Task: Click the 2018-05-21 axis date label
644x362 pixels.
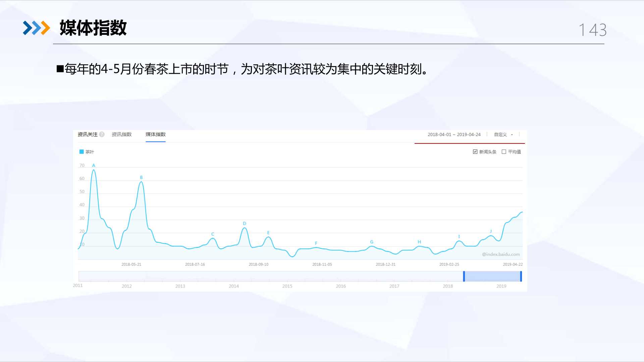Action: 131,264
